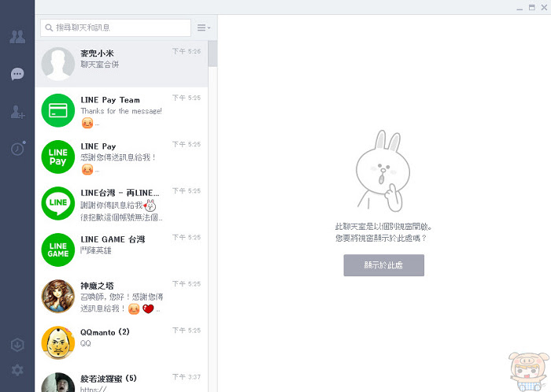Click the search magnifier icon

click(x=49, y=28)
